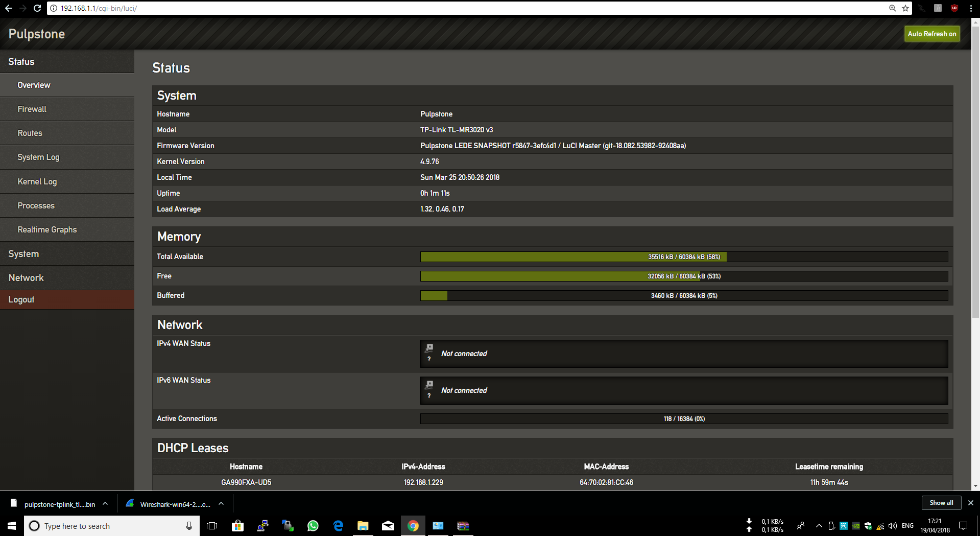Click lease time 11h 59m 44s

(829, 482)
